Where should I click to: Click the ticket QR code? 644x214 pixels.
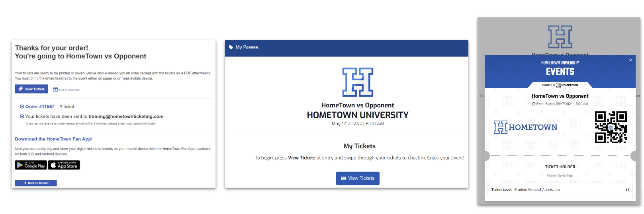click(611, 127)
